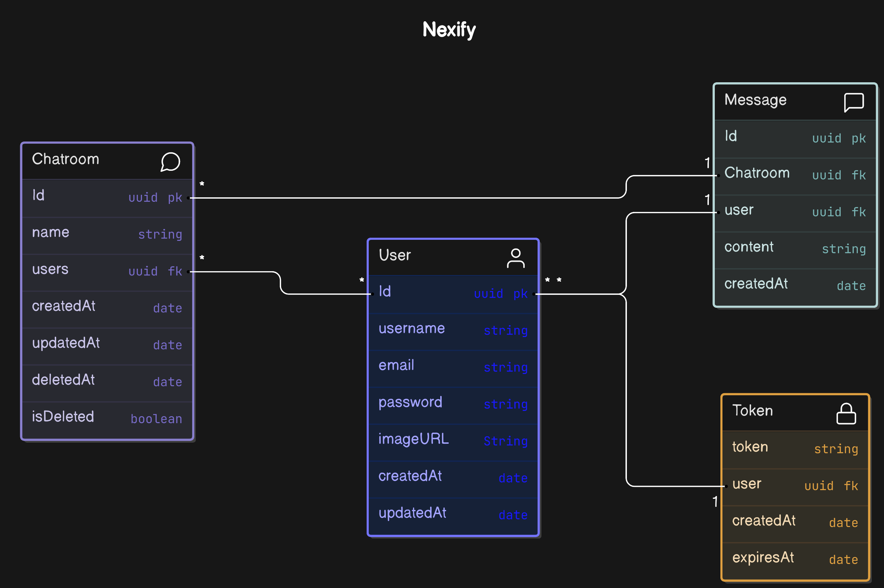The height and width of the screenshot is (588, 884).
Task: Select the Chatroom table header
Action: pyautogui.click(x=66, y=159)
